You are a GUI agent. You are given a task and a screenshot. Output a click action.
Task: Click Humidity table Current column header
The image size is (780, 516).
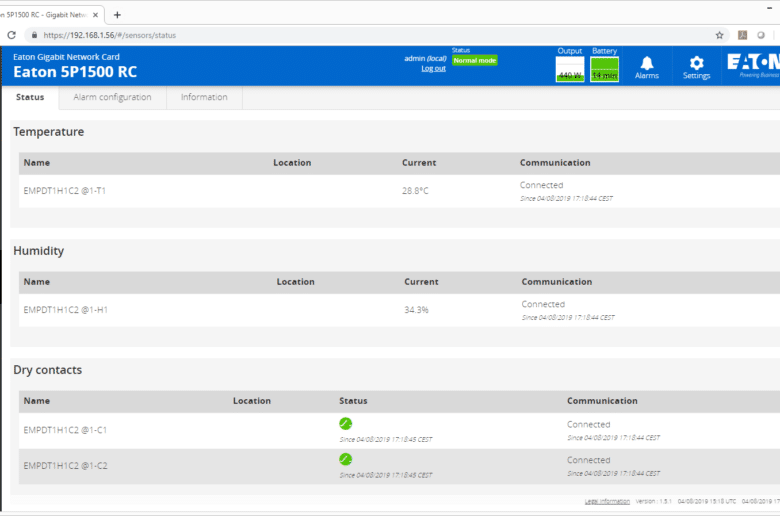421,282
